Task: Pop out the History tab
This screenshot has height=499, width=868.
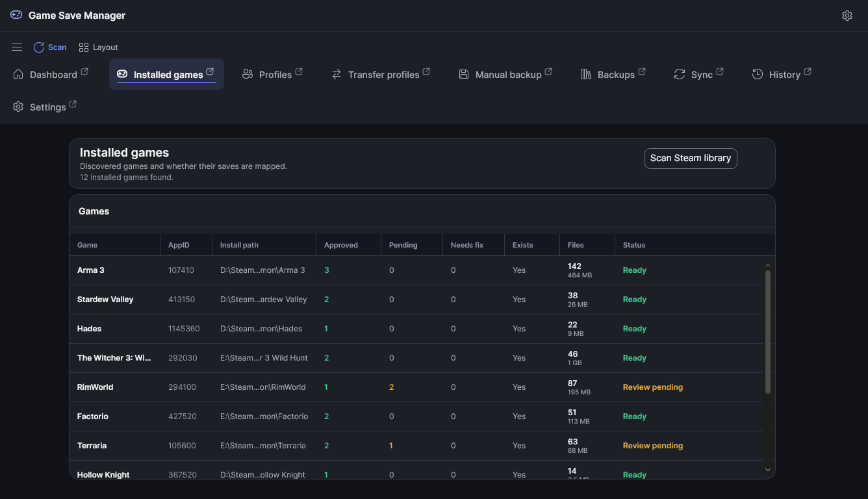Action: click(808, 71)
